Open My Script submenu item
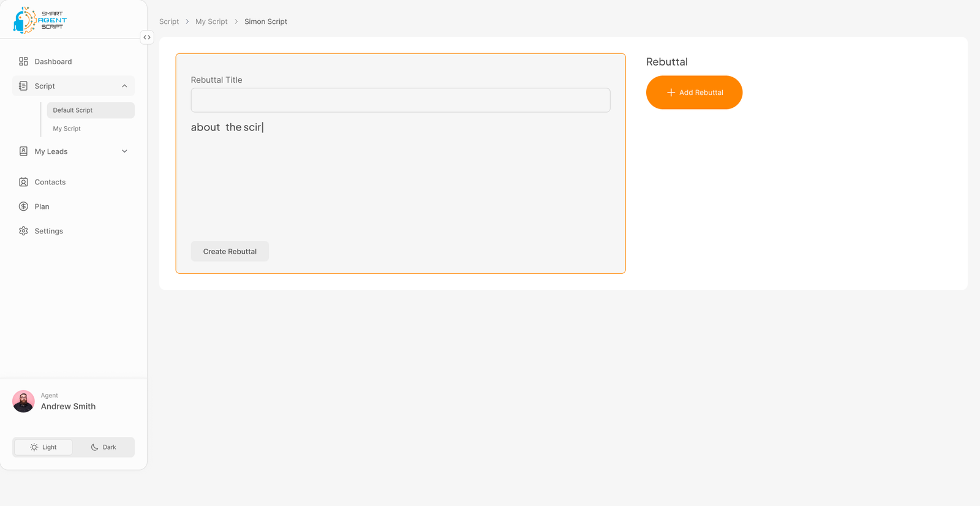The image size is (980, 506). (x=67, y=129)
